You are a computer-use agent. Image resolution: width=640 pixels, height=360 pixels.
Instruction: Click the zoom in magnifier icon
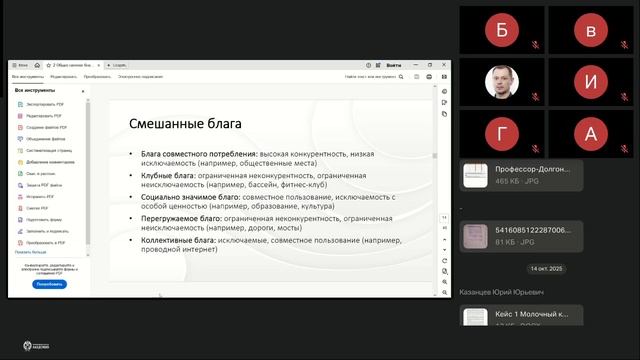444,282
